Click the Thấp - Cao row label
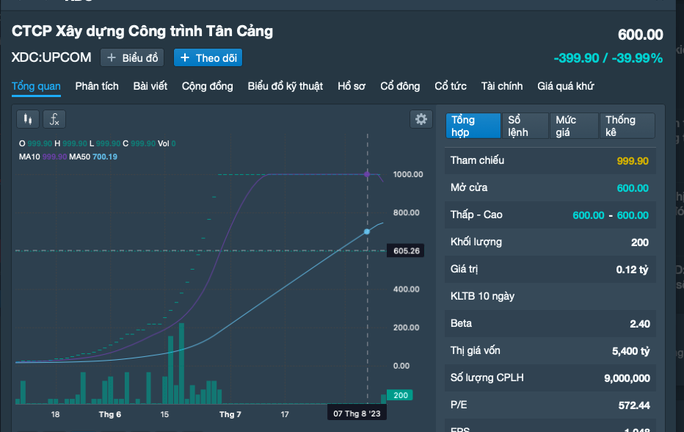 click(x=476, y=215)
